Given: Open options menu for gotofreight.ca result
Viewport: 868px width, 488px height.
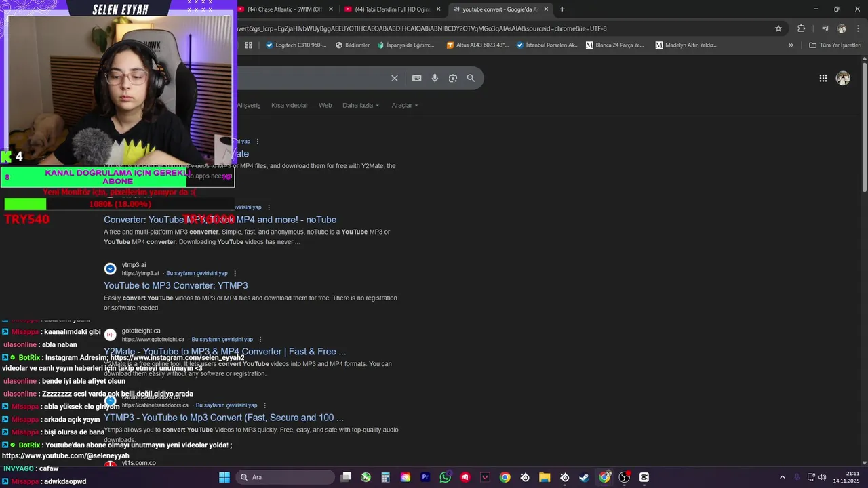Looking at the screenshot, I should (260, 339).
